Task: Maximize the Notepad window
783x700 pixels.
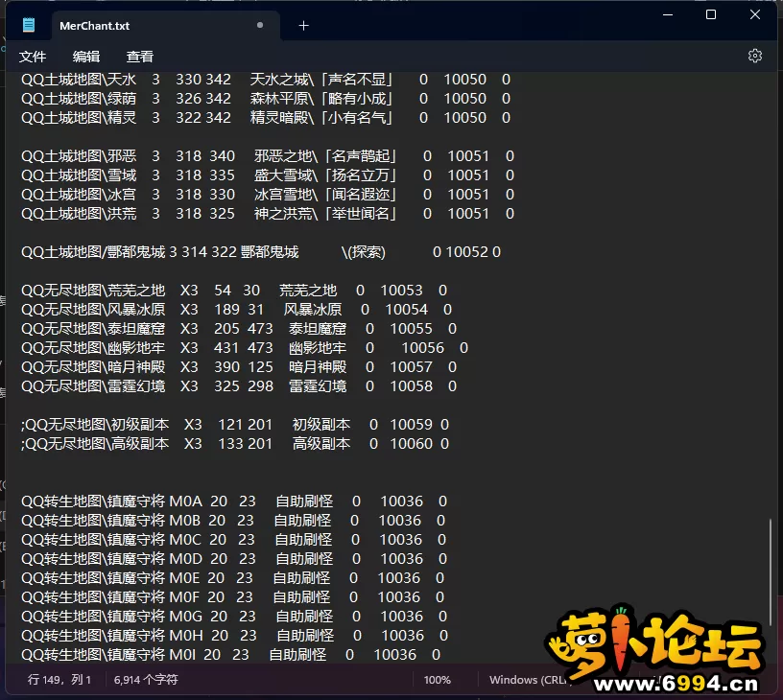Action: (711, 15)
